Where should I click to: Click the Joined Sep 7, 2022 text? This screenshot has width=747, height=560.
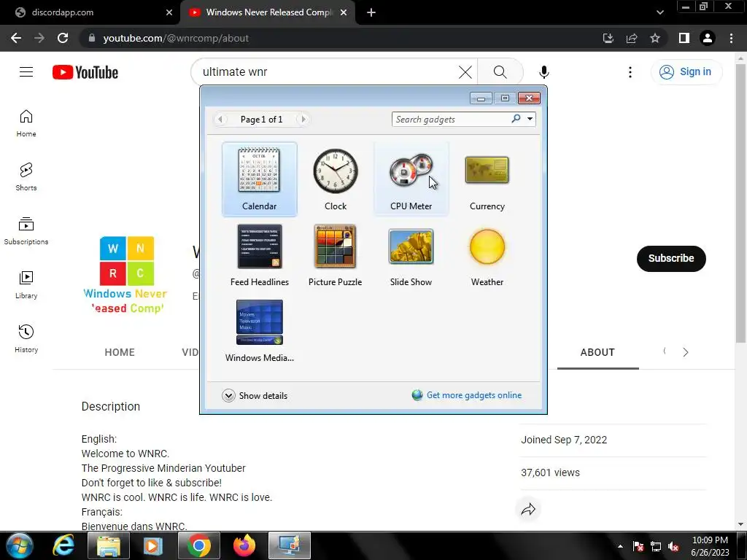pos(564,440)
